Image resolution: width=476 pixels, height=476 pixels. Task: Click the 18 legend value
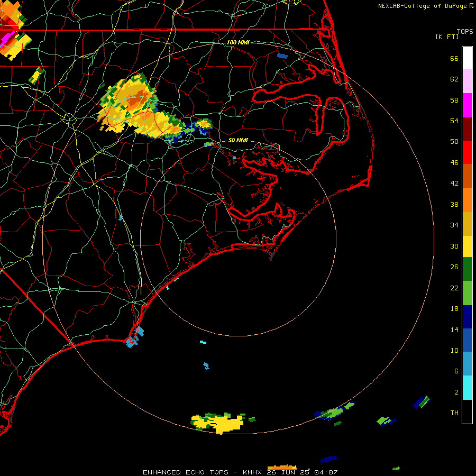pyautogui.click(x=454, y=309)
